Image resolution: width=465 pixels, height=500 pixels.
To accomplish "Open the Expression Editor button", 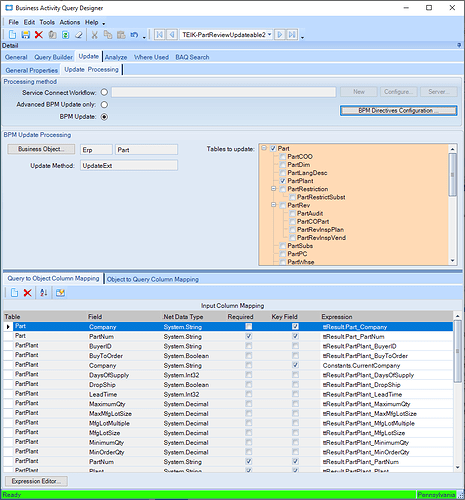I will (x=36, y=481).
